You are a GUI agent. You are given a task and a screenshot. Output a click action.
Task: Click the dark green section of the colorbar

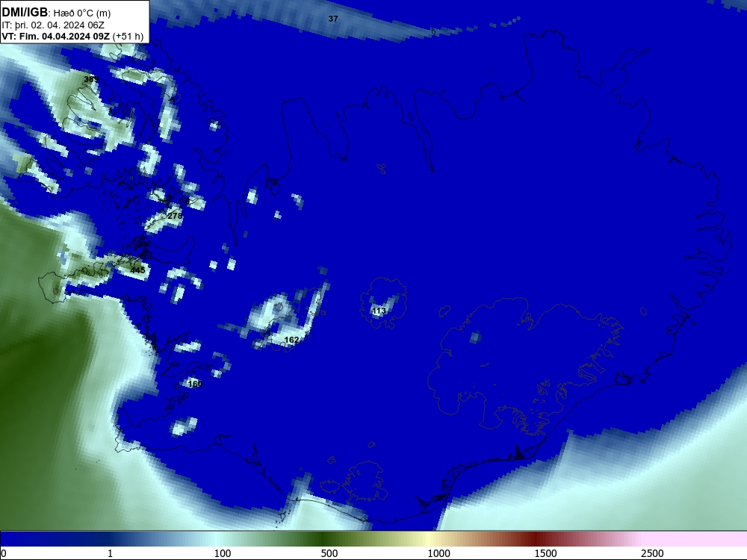click(x=324, y=539)
